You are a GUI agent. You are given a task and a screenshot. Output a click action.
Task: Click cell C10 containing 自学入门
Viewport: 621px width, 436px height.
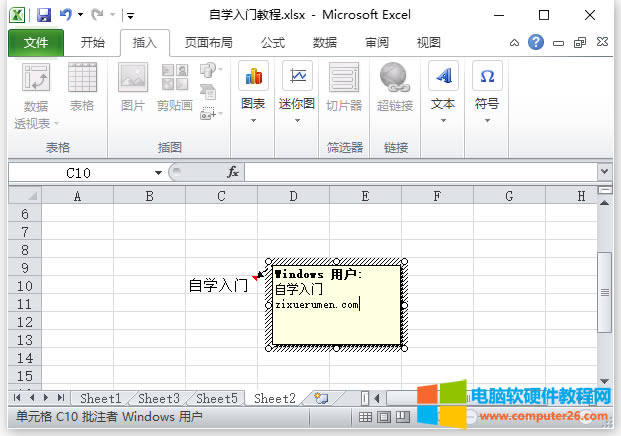(x=221, y=286)
